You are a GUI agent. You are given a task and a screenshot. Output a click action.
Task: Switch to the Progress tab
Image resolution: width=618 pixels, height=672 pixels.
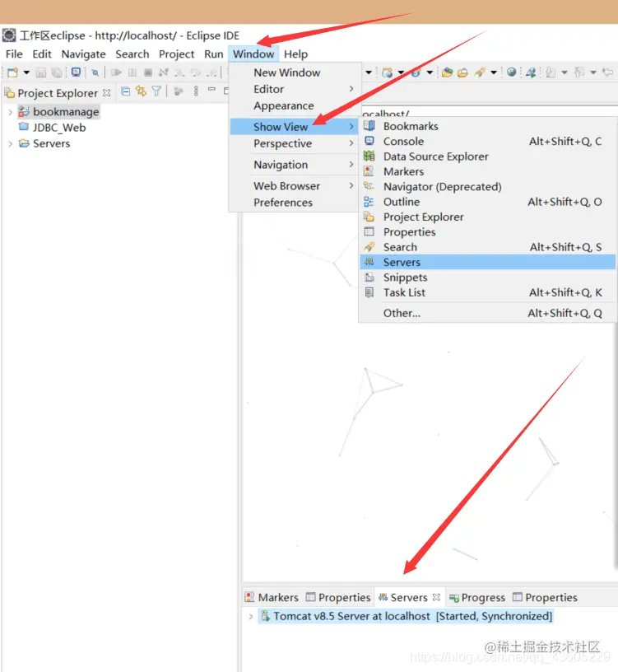coord(477,597)
